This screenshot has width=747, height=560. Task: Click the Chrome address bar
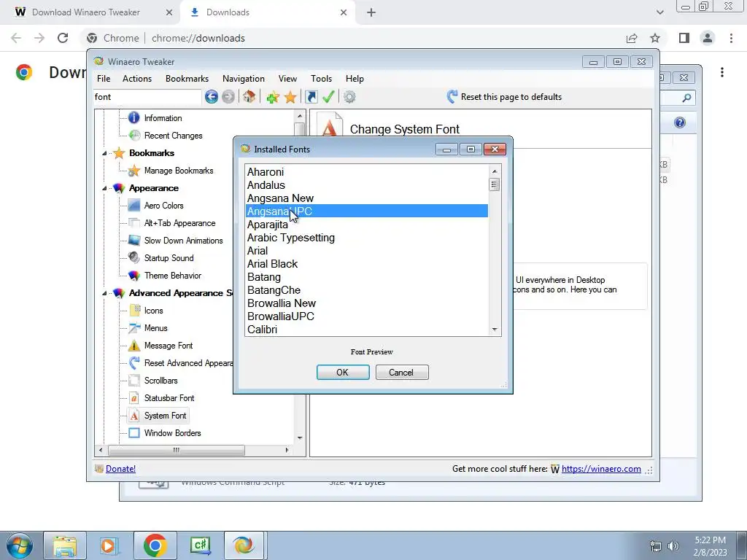pos(352,38)
